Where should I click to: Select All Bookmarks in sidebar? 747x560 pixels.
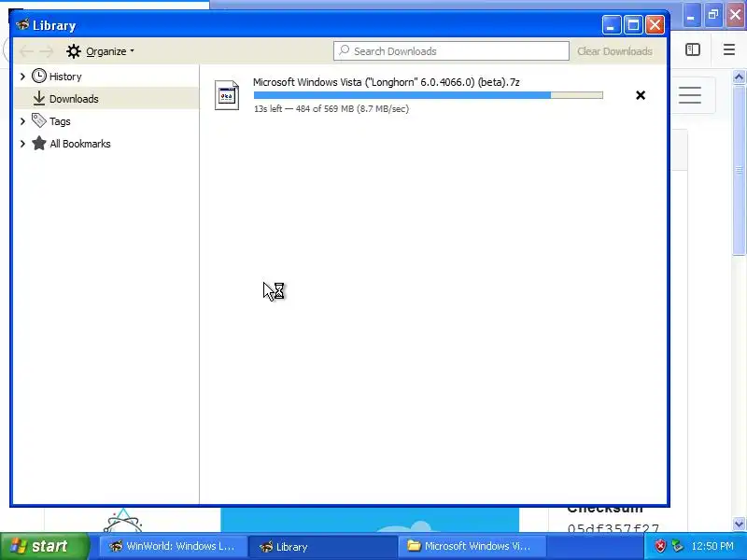point(71,144)
